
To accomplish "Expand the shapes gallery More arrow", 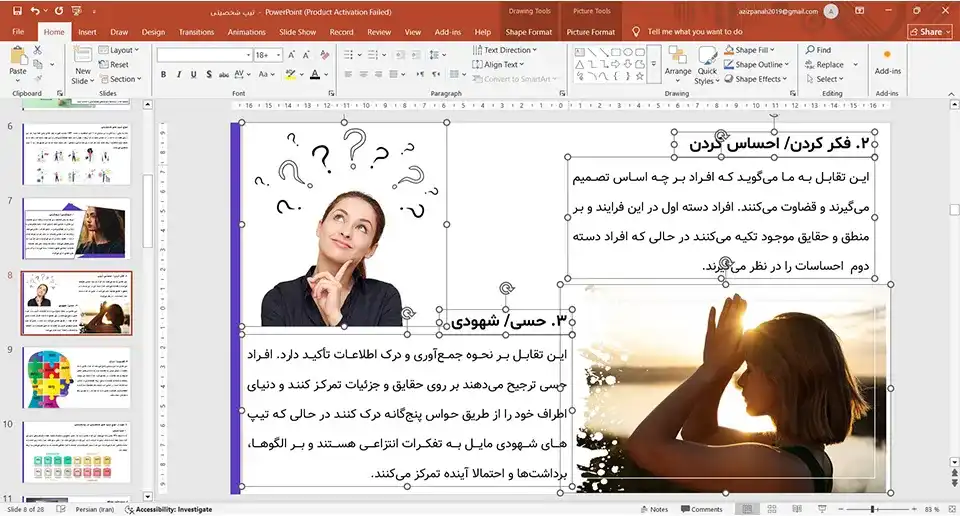I will pos(654,64).
